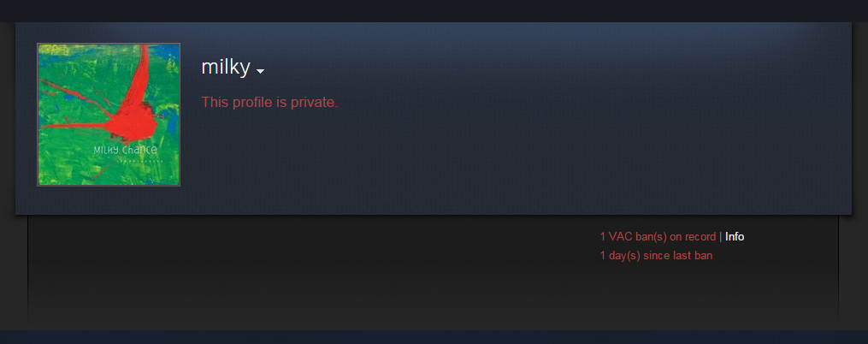Open the VAC ban Info link

pos(735,236)
